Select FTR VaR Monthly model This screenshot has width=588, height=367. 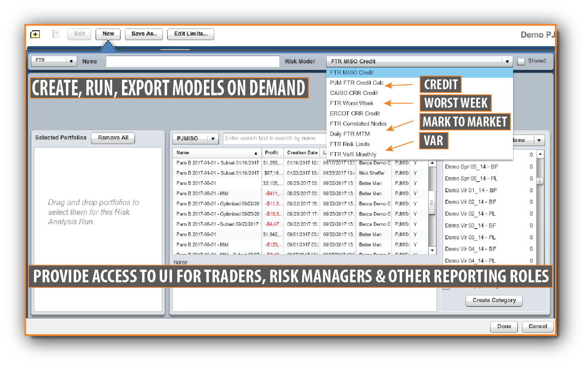click(x=353, y=154)
